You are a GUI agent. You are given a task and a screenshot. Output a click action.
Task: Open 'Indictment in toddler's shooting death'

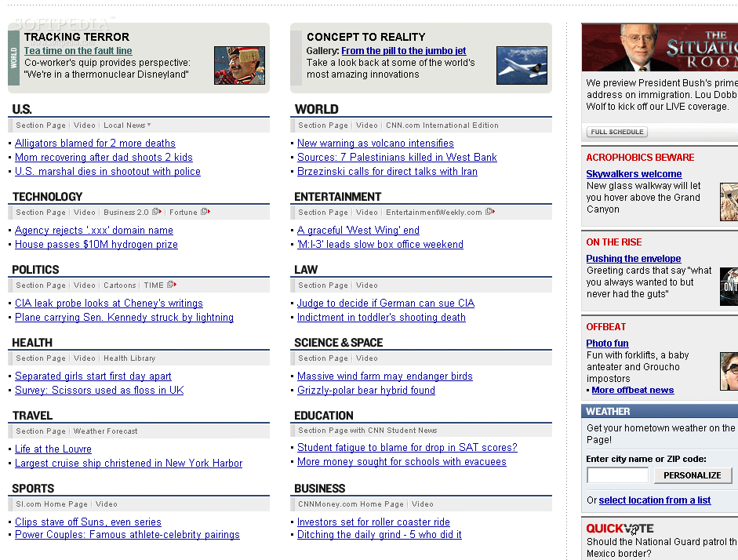click(x=381, y=317)
